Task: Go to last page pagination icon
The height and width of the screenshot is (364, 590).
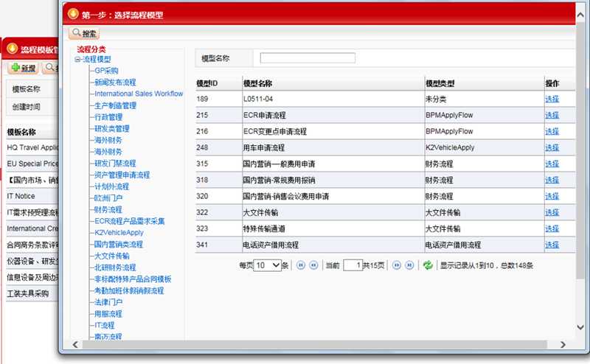Action: 409,265
